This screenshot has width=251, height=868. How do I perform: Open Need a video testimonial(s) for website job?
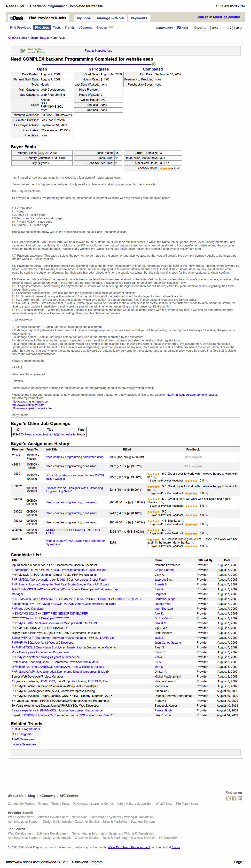[x=50, y=434]
